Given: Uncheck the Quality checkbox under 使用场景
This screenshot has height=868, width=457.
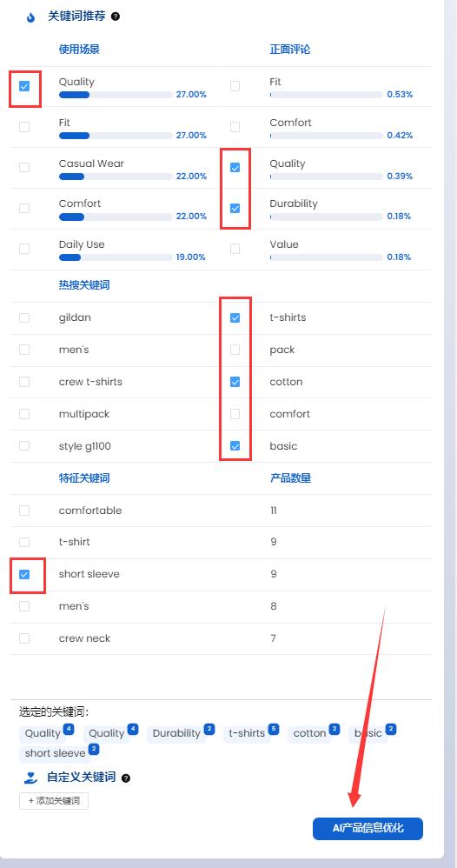Looking at the screenshot, I should click(x=24, y=86).
